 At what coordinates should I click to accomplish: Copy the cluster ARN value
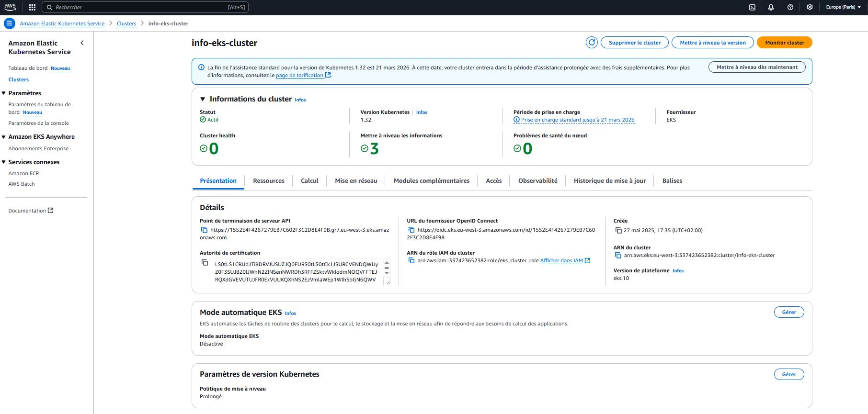pyautogui.click(x=618, y=256)
